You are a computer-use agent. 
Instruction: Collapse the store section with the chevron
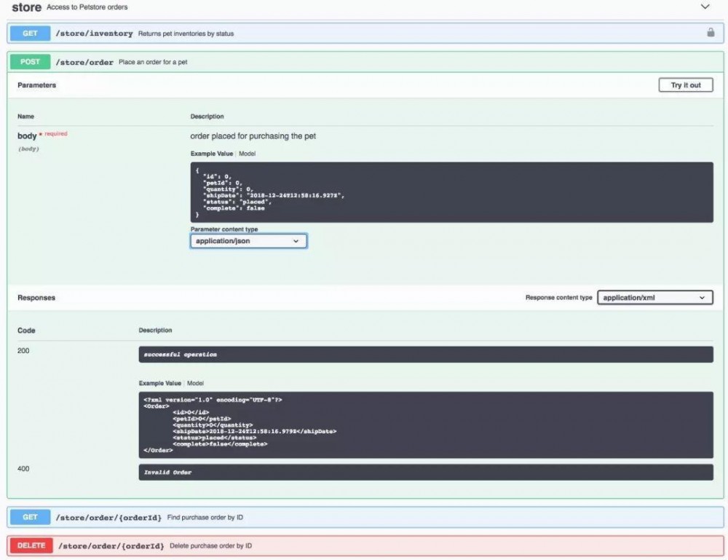pyautogui.click(x=705, y=7)
